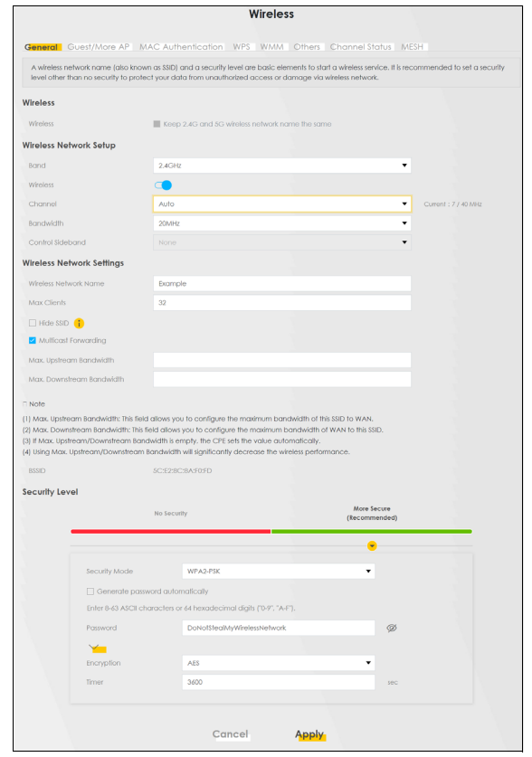This screenshot has width=532, height=757.
Task: Open the Bandwidth 20MHz dropdown
Action: point(282,223)
